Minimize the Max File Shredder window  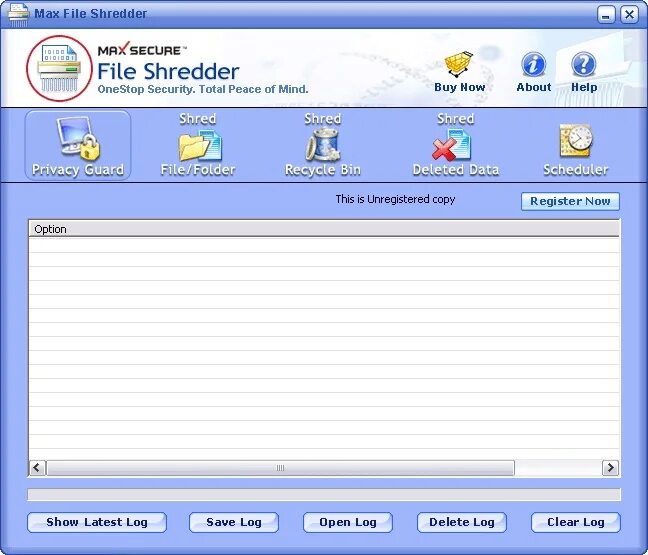(x=606, y=15)
